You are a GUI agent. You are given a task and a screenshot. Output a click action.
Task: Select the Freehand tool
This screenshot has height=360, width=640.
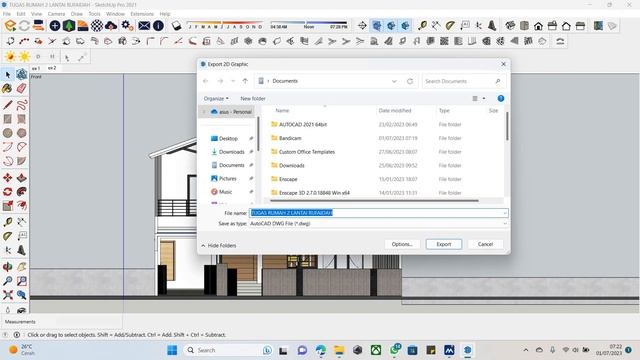(22, 104)
